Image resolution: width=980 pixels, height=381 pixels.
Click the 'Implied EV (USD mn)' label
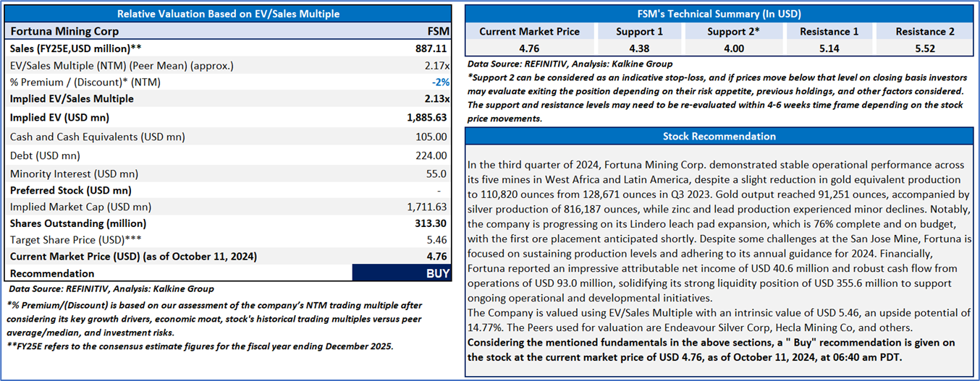tap(59, 118)
